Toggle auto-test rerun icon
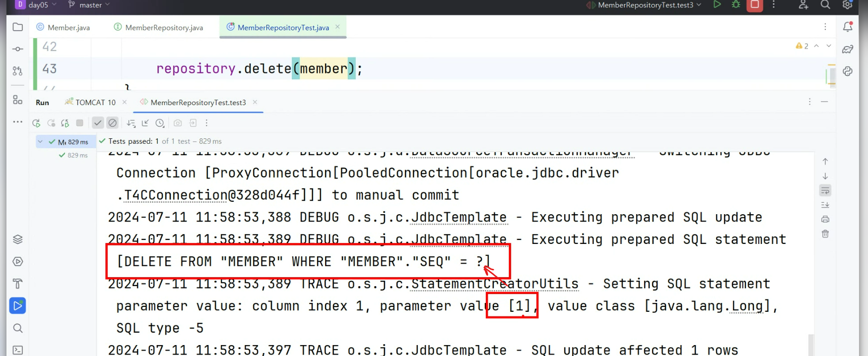This screenshot has height=356, width=868. click(x=65, y=123)
